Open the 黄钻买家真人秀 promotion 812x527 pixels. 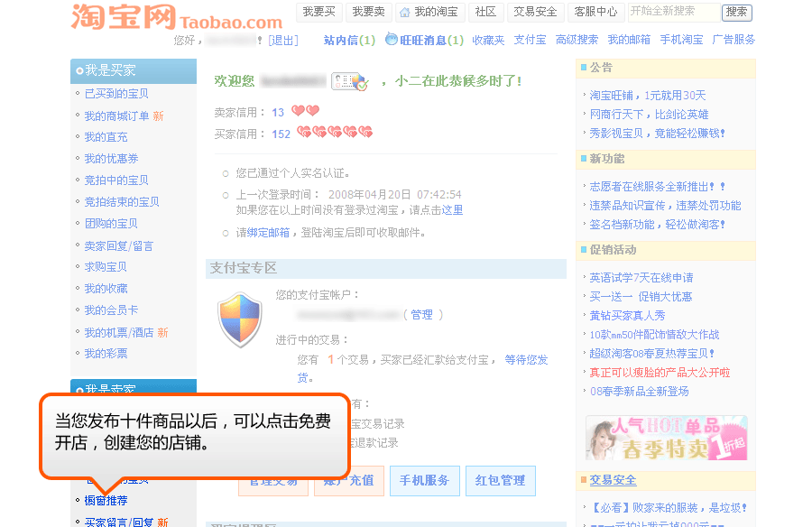[627, 316]
